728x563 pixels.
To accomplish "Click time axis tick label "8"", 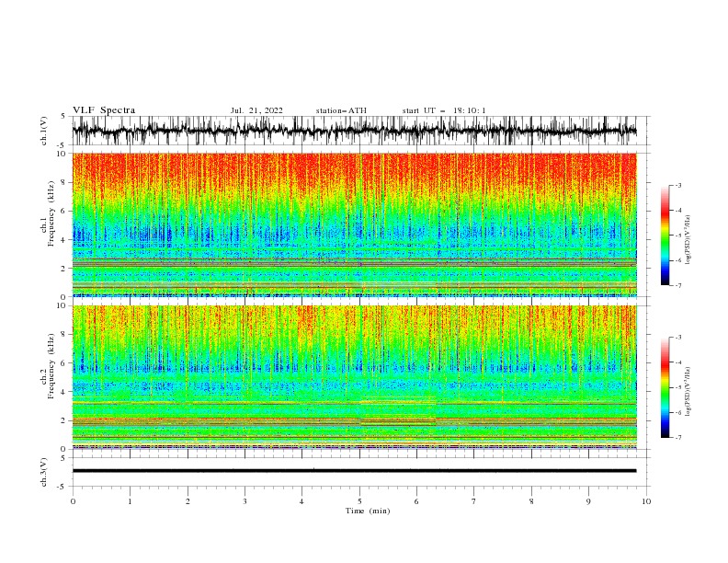I will [531, 501].
